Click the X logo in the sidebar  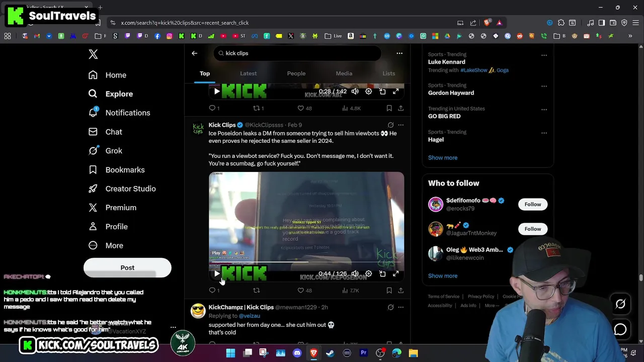pyautogui.click(x=93, y=54)
